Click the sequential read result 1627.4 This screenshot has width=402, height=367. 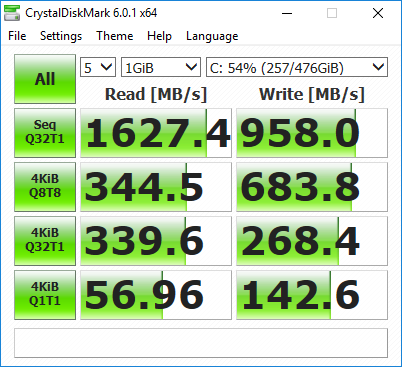(x=156, y=133)
